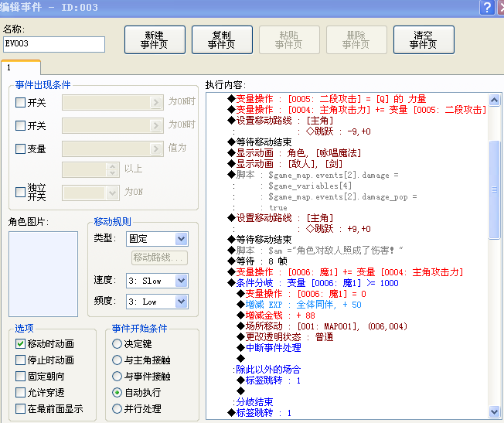
Task: Enable the 变量 condition checkbox
Action: click(x=20, y=148)
